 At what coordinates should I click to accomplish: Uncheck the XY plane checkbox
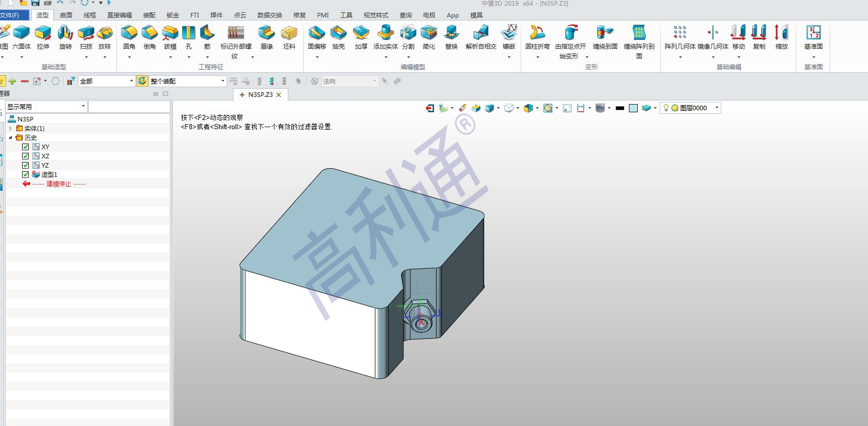(26, 147)
